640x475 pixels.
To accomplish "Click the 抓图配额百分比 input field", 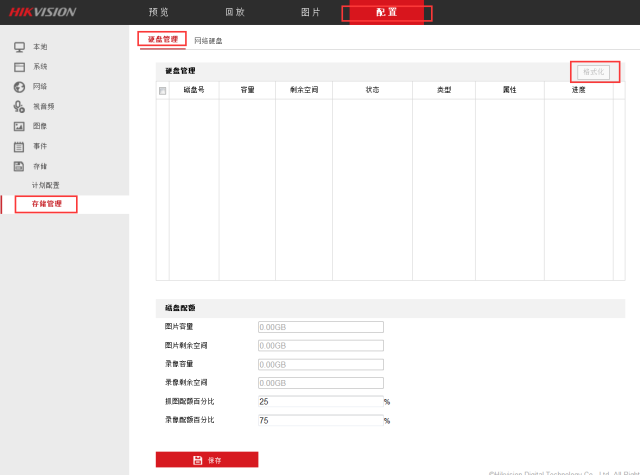I will click(320, 401).
